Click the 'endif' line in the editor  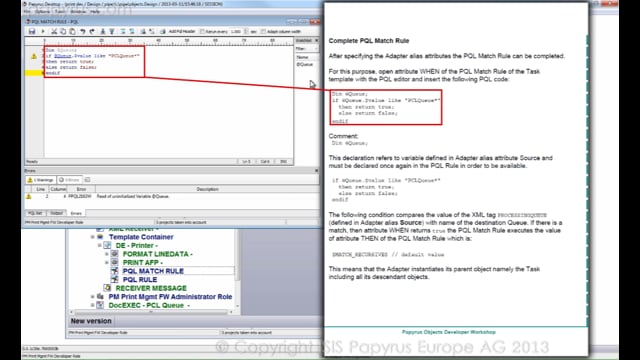point(53,73)
